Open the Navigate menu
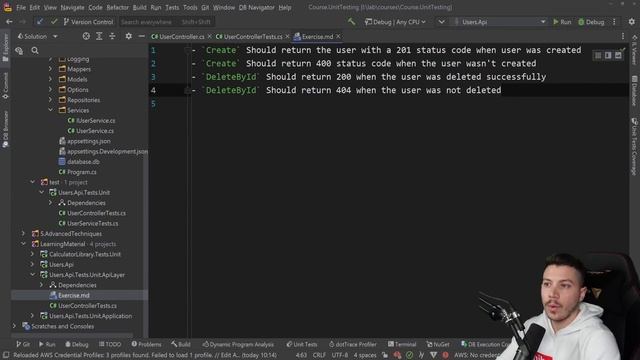Viewport: 640px width, 360px height. click(x=72, y=7)
